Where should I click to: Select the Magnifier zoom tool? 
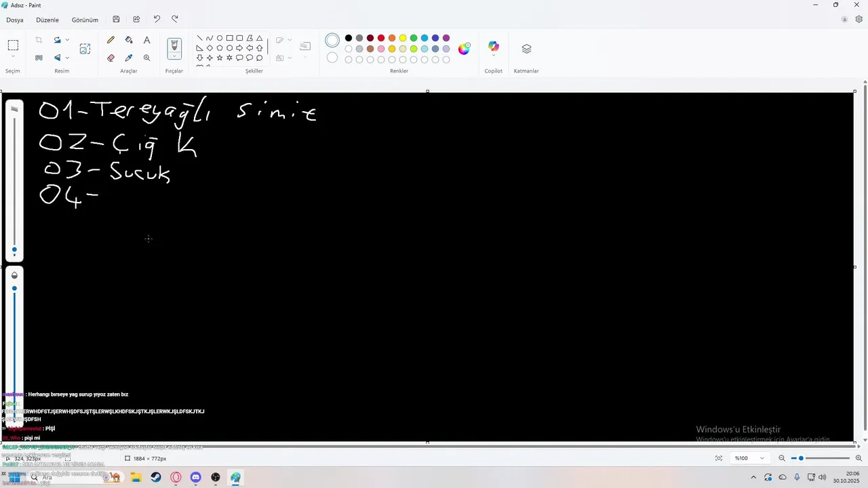pos(146,58)
